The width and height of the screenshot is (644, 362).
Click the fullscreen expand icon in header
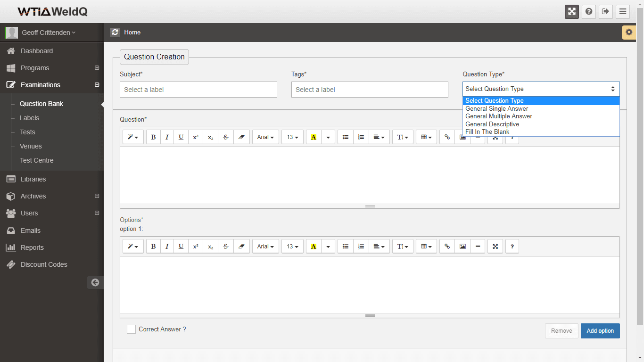(x=572, y=12)
